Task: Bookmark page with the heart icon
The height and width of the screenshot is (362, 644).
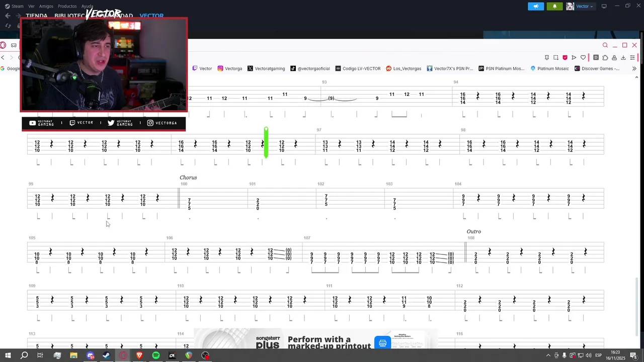Action: click(x=583, y=57)
